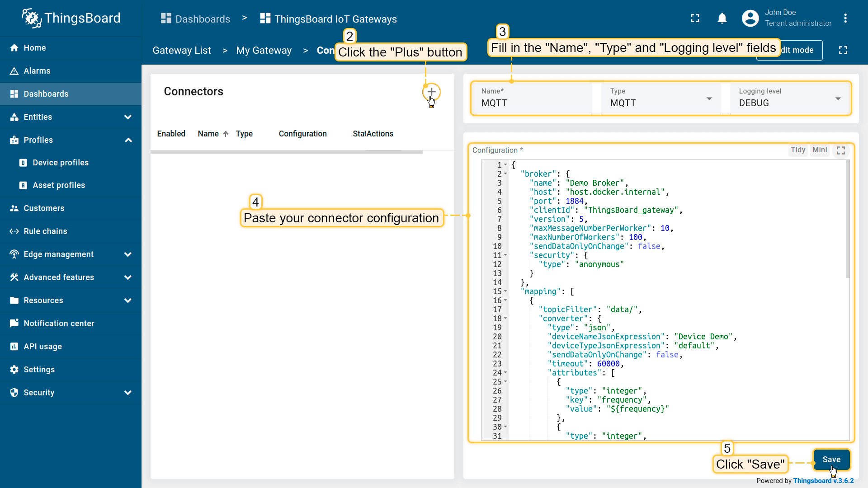Open the Logging level dropdown

tap(790, 99)
